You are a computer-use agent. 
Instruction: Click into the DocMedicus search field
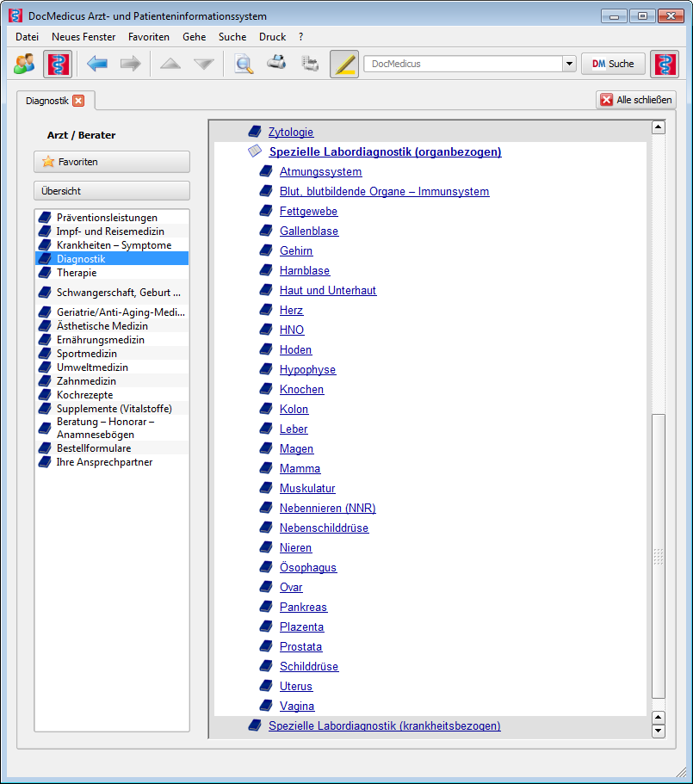click(x=463, y=64)
